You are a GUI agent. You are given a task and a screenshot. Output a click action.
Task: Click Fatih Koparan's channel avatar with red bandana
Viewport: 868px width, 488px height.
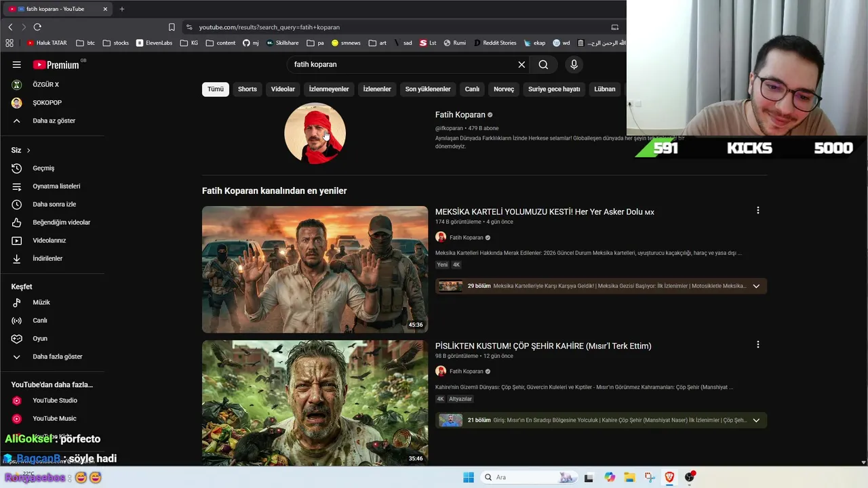(315, 134)
